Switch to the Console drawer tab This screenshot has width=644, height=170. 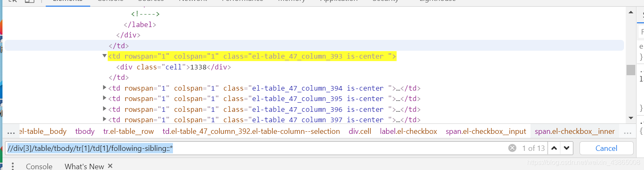point(39,166)
